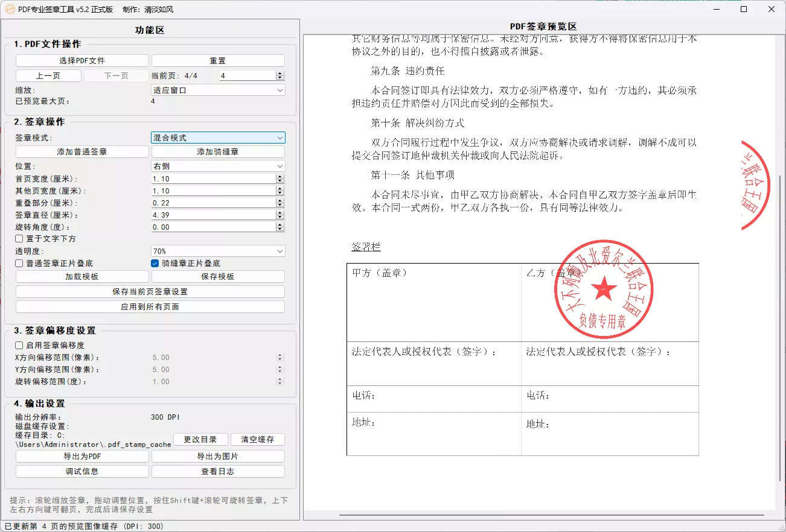Click 应用到所有页面 button
Image resolution: width=786 pixels, height=532 pixels.
pyautogui.click(x=150, y=307)
